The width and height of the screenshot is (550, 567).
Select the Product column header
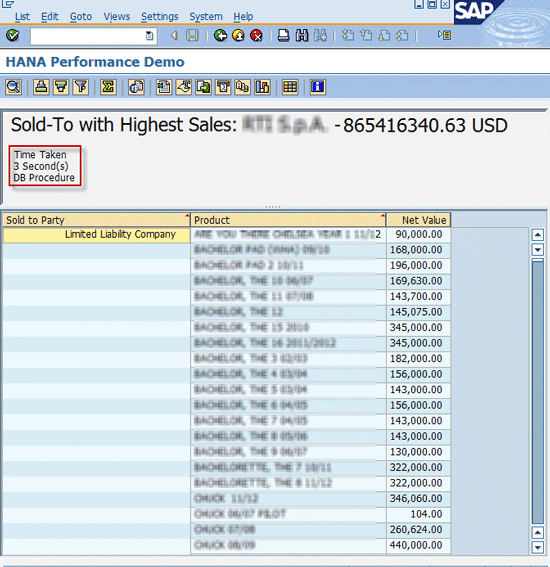288,220
